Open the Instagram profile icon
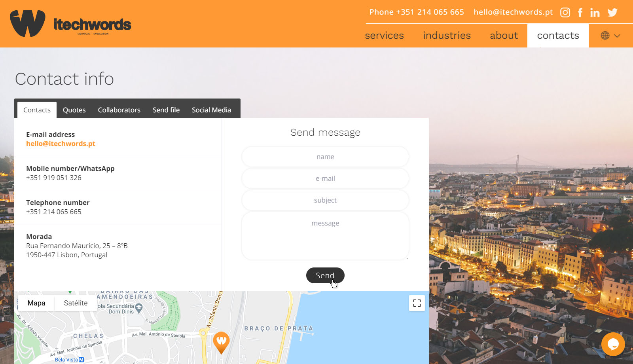Image resolution: width=633 pixels, height=364 pixels. [565, 13]
